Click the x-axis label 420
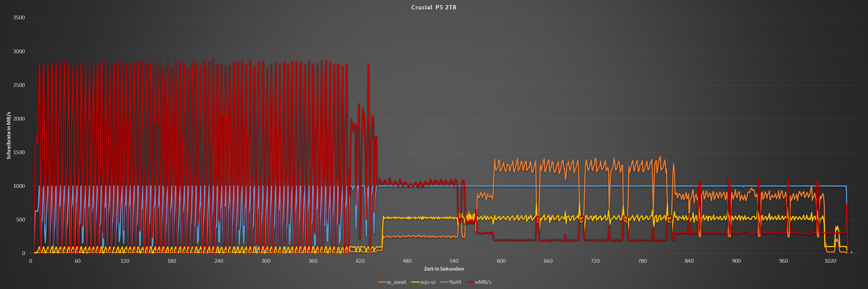868x289 pixels. [360, 261]
